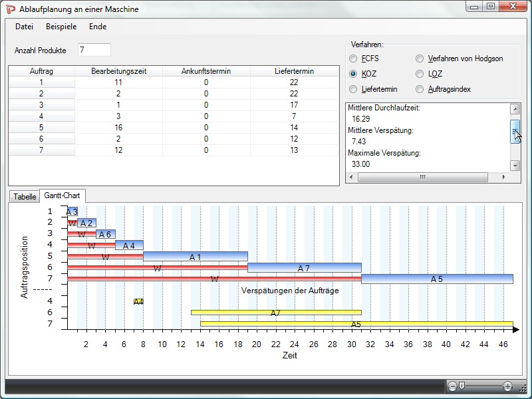
Task: Choose the Liefertermin radio option
Action: [353, 89]
